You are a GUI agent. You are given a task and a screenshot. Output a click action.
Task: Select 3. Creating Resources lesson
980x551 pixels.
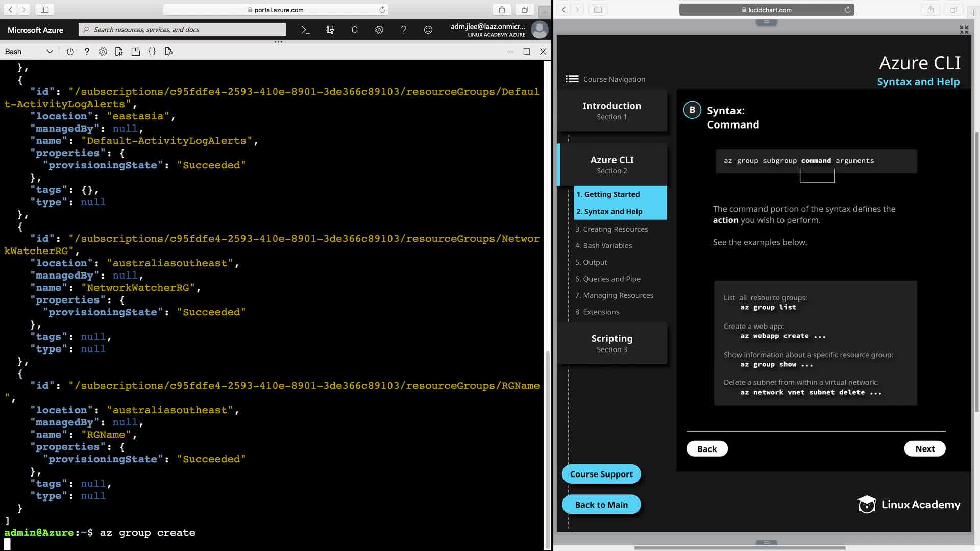point(611,229)
